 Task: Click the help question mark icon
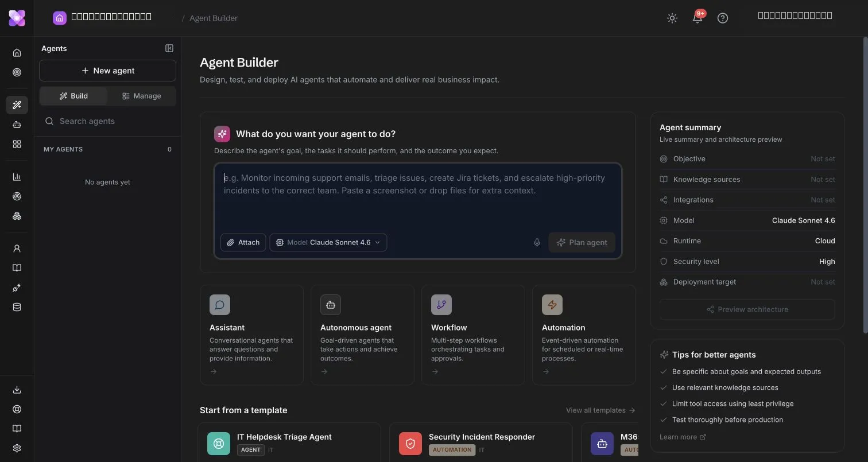(x=723, y=18)
